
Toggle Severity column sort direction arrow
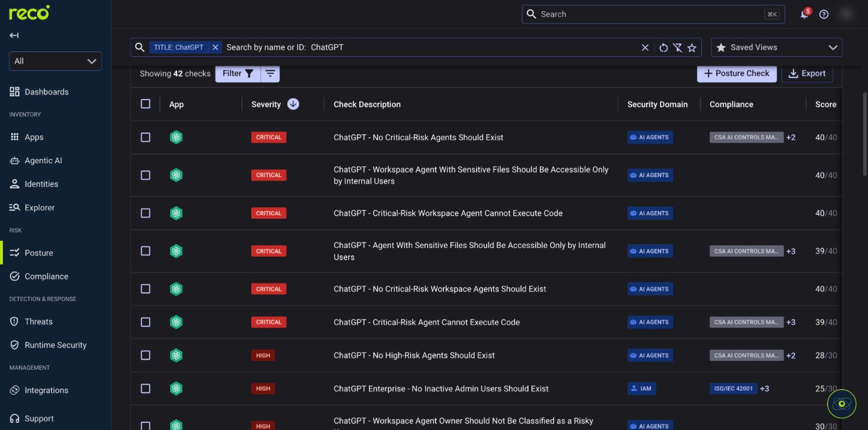coord(293,104)
